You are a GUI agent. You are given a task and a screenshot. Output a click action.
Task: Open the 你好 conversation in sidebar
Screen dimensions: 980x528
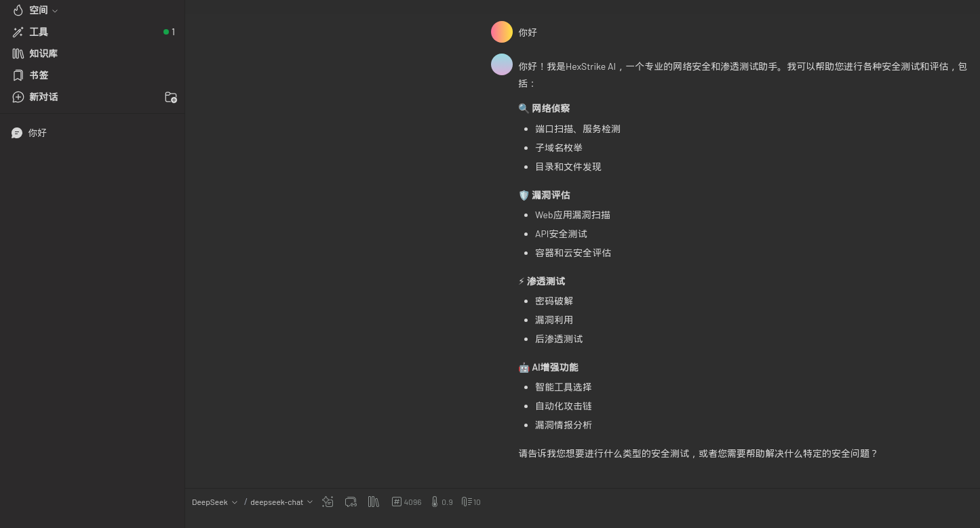click(x=37, y=133)
